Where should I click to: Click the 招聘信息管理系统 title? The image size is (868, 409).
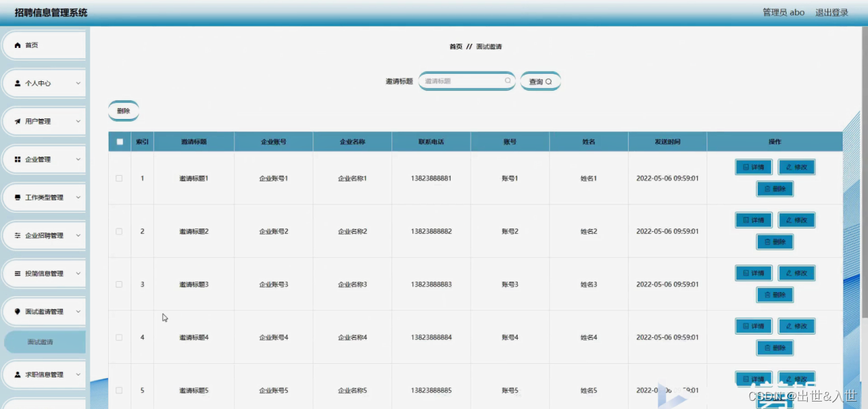click(51, 12)
